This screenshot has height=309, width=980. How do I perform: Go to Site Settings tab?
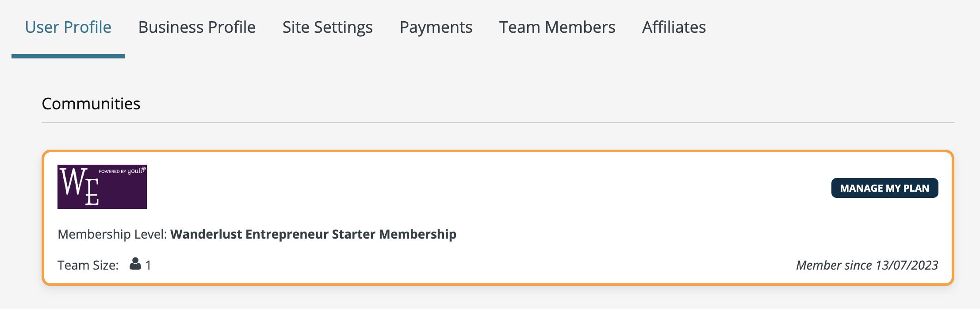pyautogui.click(x=328, y=27)
